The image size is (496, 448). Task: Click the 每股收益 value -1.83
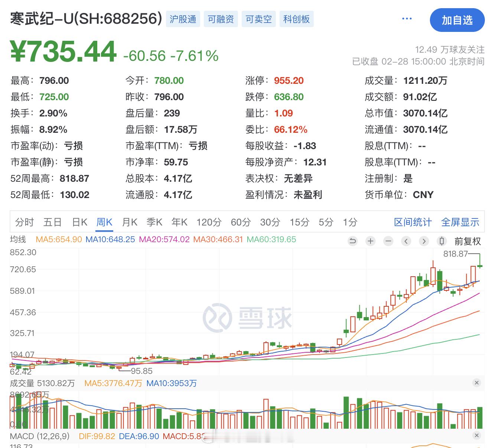click(x=305, y=146)
